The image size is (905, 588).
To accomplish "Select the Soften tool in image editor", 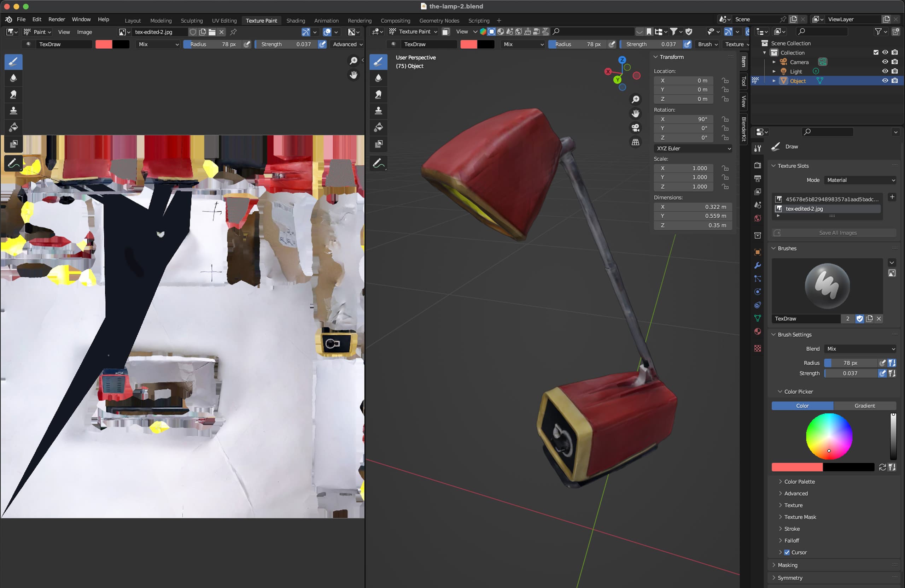I will 13,78.
